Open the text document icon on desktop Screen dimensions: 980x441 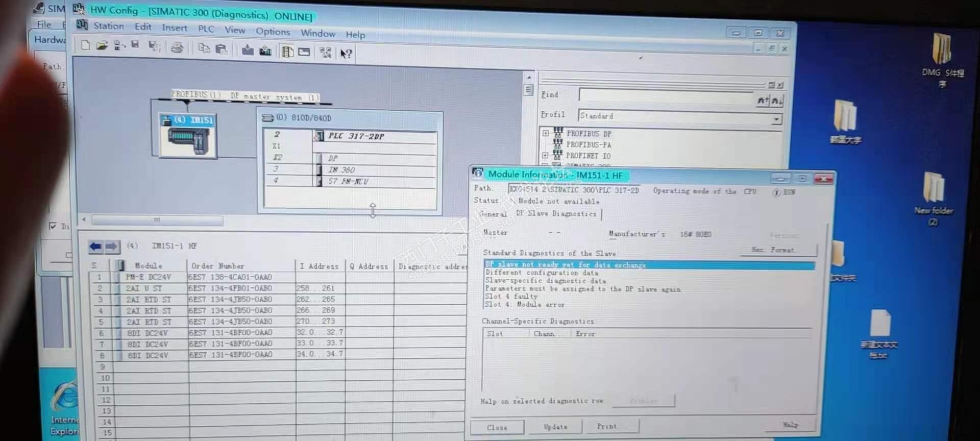tap(879, 334)
